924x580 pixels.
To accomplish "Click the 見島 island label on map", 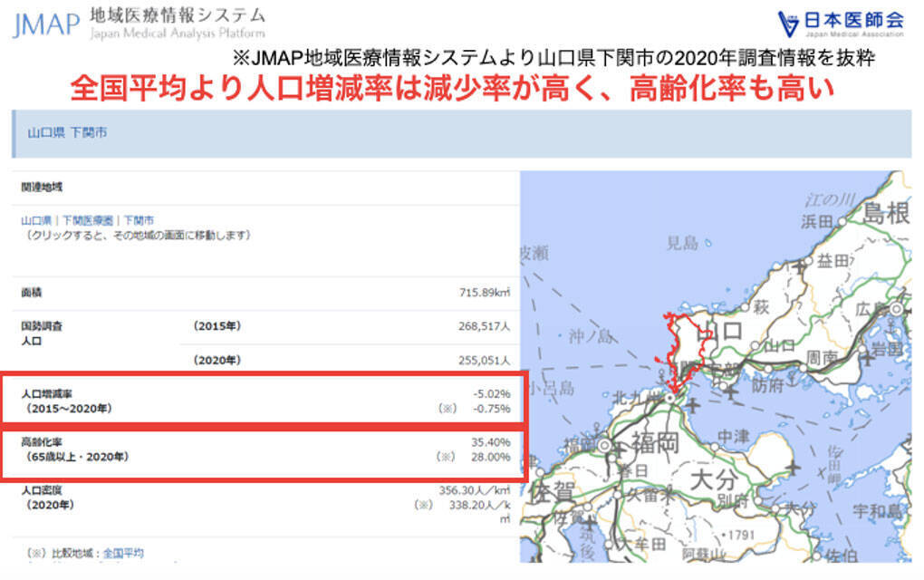I will 682,242.
